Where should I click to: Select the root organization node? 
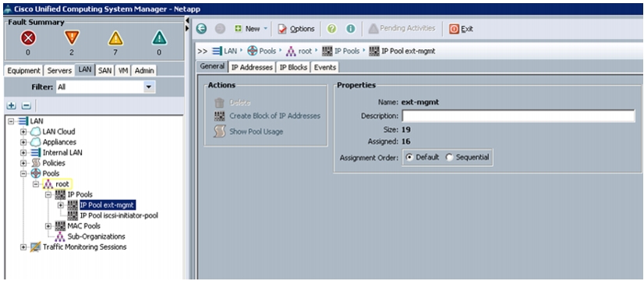(62, 184)
